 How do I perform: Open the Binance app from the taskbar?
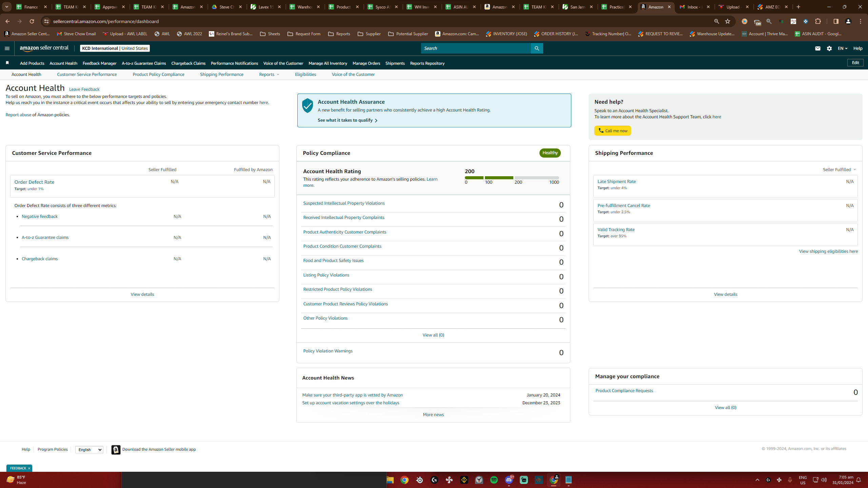464,480
